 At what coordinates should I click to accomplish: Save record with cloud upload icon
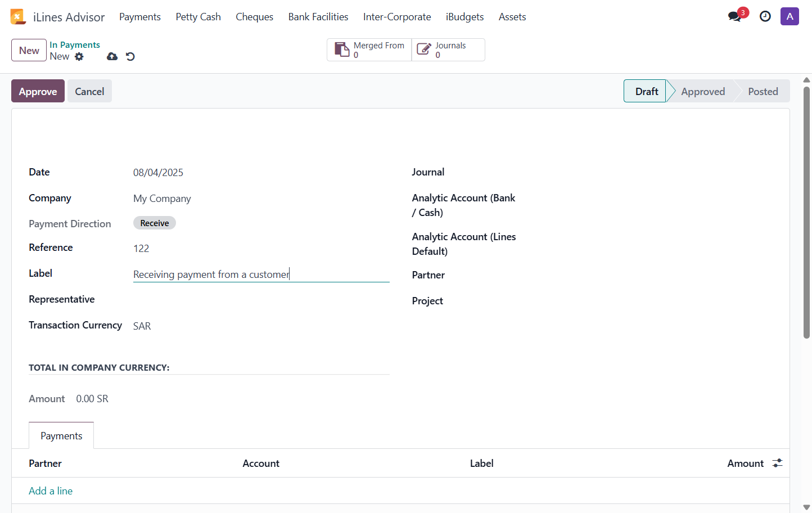(x=112, y=56)
